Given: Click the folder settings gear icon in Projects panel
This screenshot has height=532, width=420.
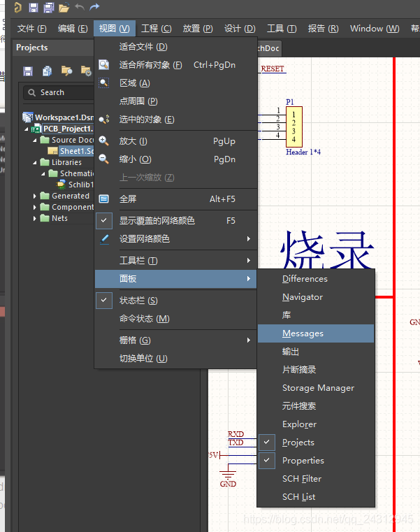Looking at the screenshot, I should 86,71.
